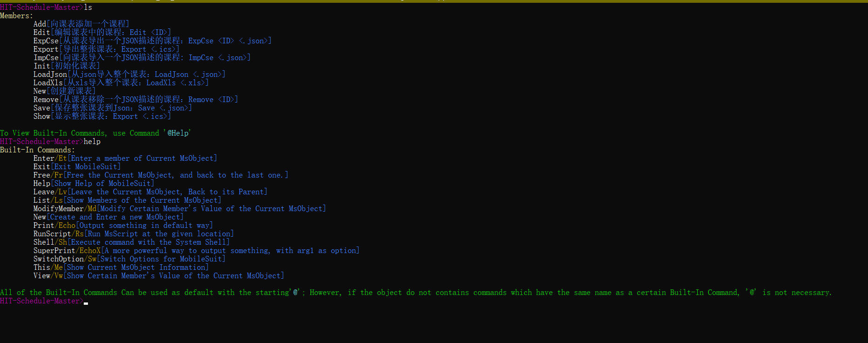Viewport: 868px width, 343px height.
Task: Click the 'Add' member line
Action: coord(81,24)
